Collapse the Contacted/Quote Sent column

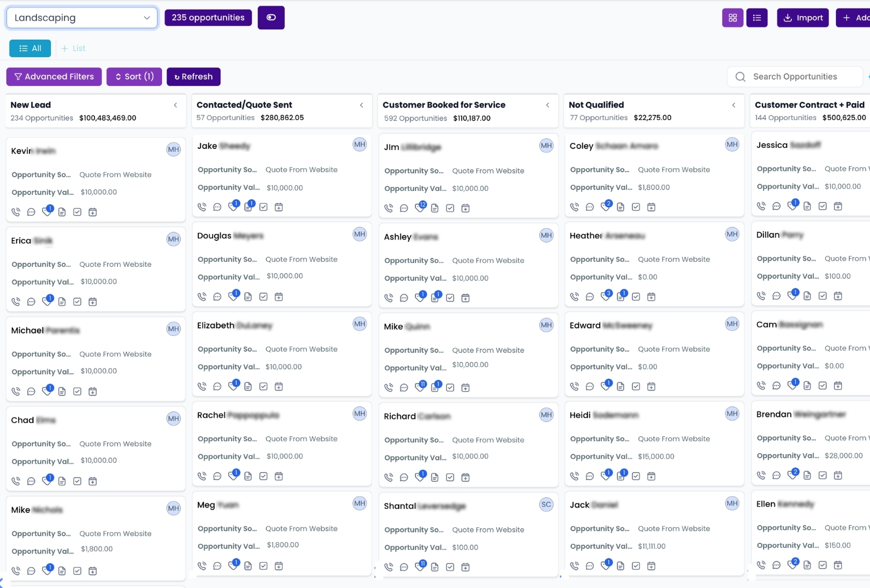(x=361, y=105)
